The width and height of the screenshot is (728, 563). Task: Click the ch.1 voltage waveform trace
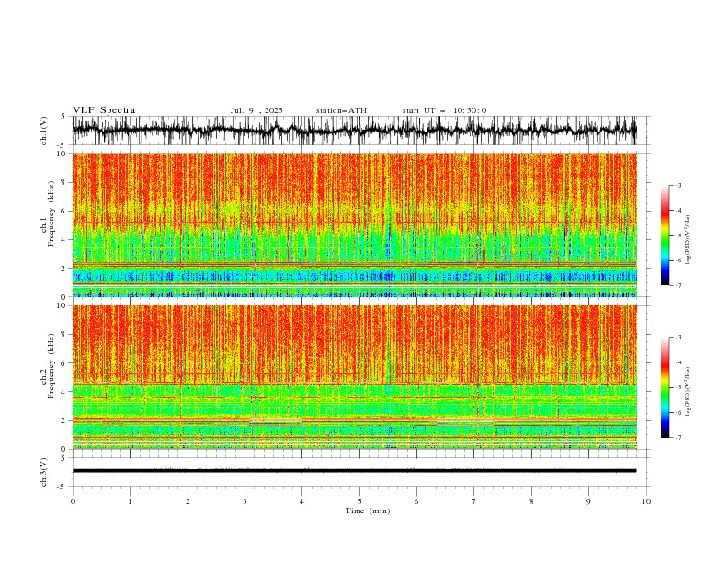point(354,131)
